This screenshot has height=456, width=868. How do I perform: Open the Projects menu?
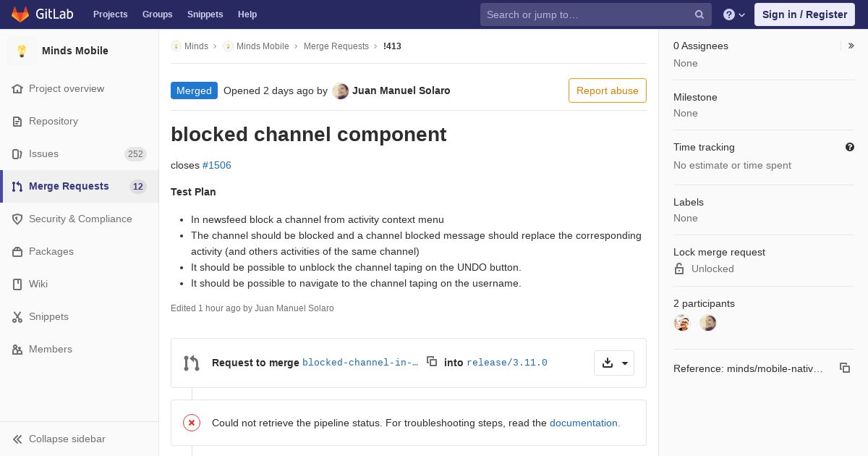(x=111, y=14)
